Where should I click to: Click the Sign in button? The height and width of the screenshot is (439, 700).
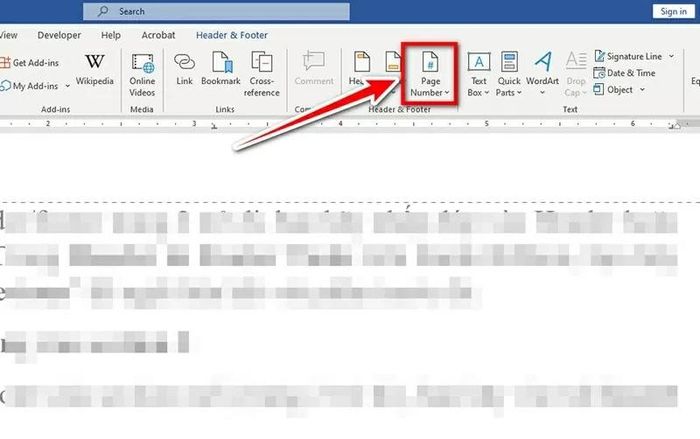point(673,11)
